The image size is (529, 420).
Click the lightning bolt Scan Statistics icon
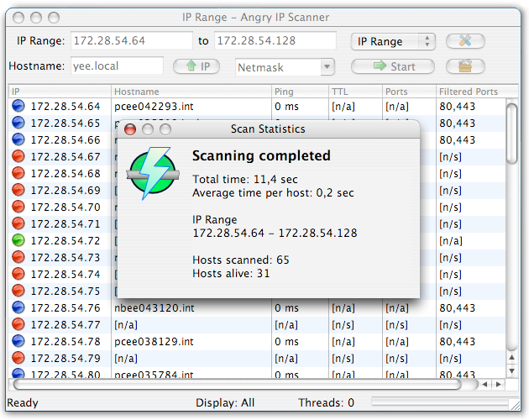(153, 173)
